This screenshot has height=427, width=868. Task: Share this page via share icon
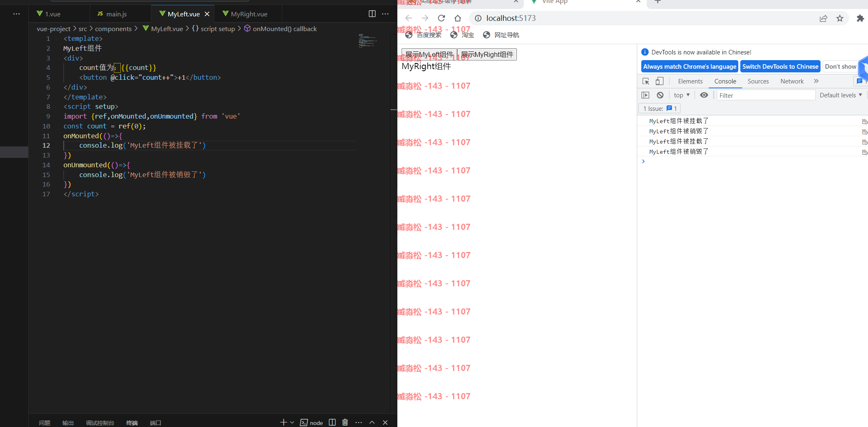pyautogui.click(x=823, y=18)
